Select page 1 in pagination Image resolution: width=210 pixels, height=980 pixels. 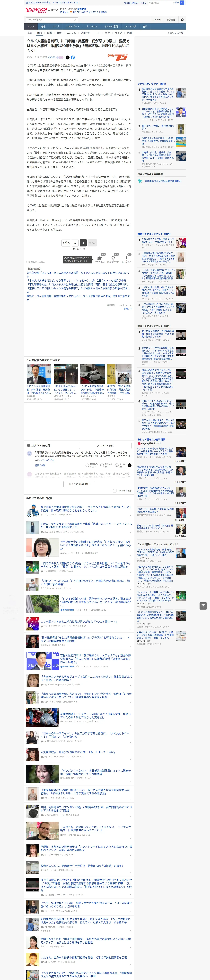(x=75, y=243)
